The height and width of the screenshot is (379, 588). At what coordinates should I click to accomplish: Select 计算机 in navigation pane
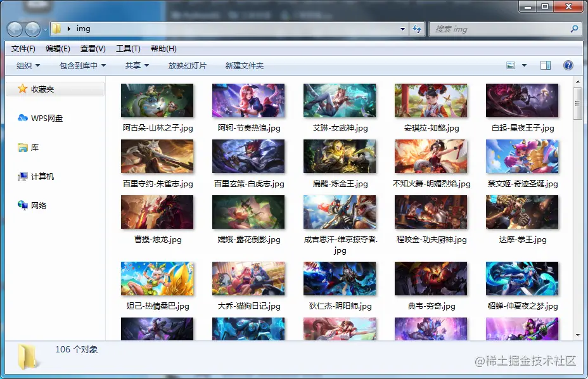click(x=42, y=176)
